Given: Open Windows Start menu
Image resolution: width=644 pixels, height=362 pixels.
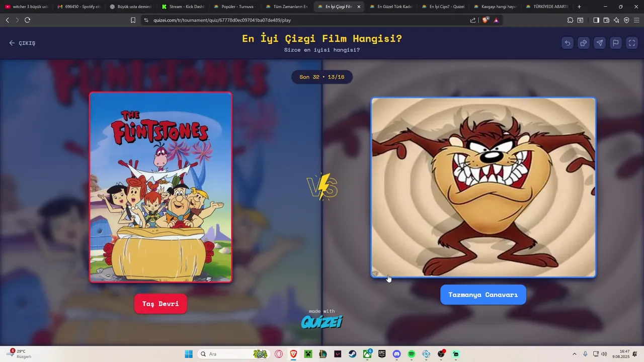Looking at the screenshot, I should click(189, 354).
